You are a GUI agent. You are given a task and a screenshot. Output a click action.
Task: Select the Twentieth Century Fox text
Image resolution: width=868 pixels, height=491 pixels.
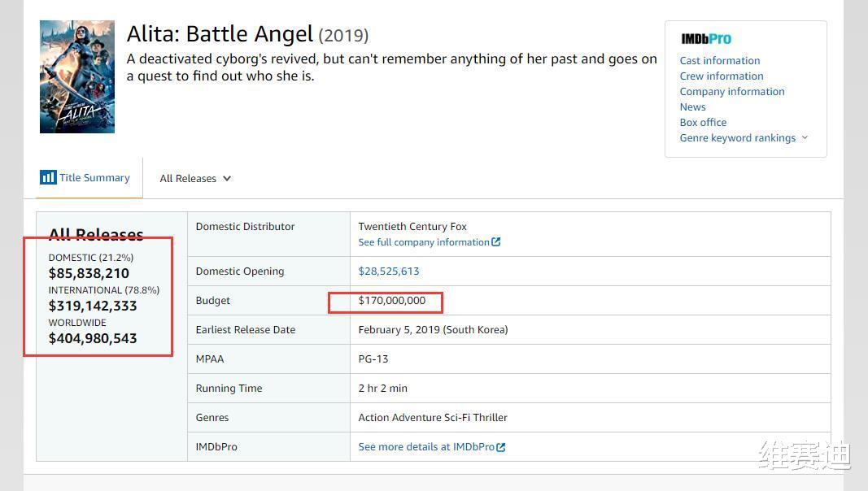tap(412, 227)
